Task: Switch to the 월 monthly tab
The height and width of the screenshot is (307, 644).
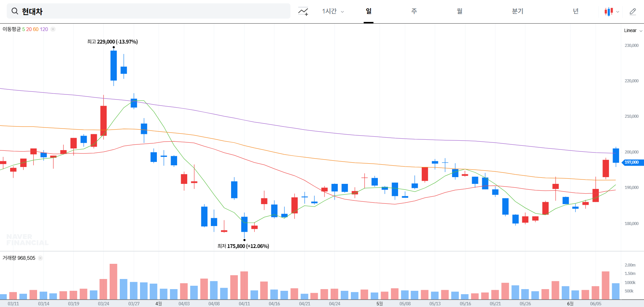Action: click(459, 11)
